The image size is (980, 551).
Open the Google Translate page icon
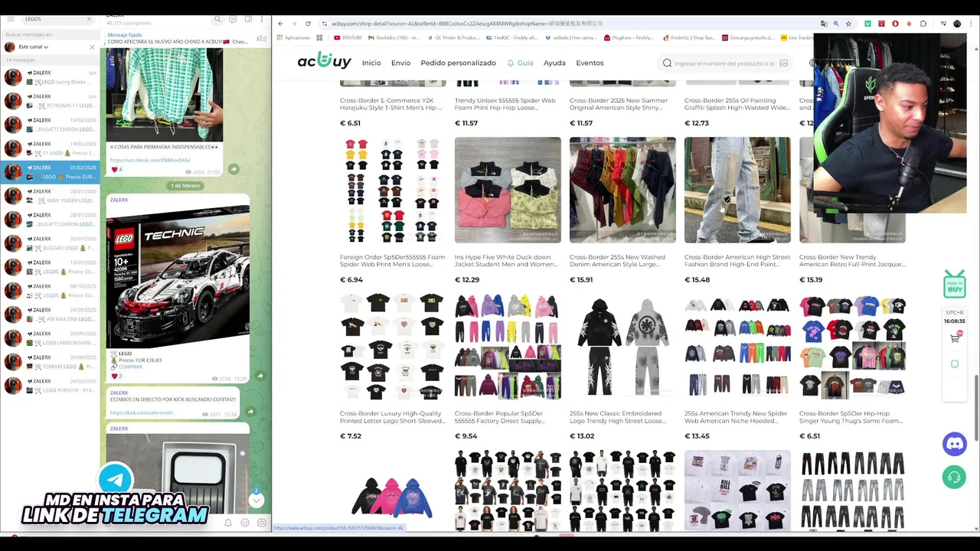point(824,24)
